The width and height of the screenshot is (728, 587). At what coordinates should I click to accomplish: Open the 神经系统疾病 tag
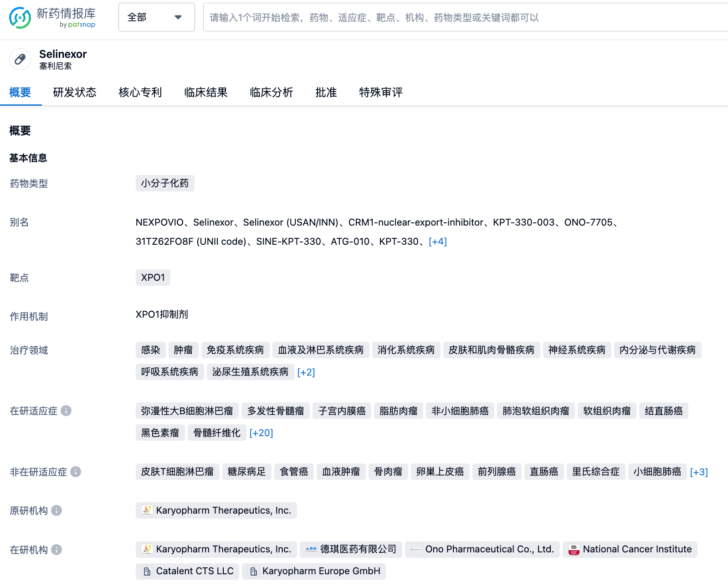[x=577, y=350]
